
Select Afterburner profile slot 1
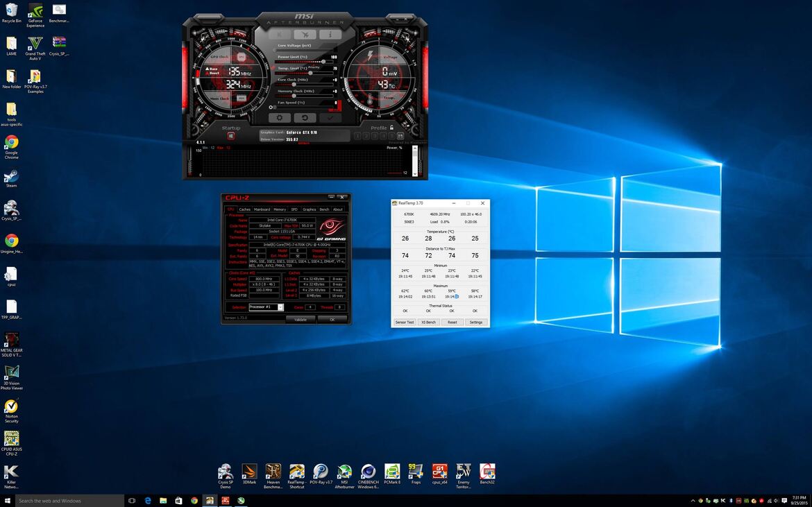(357, 135)
